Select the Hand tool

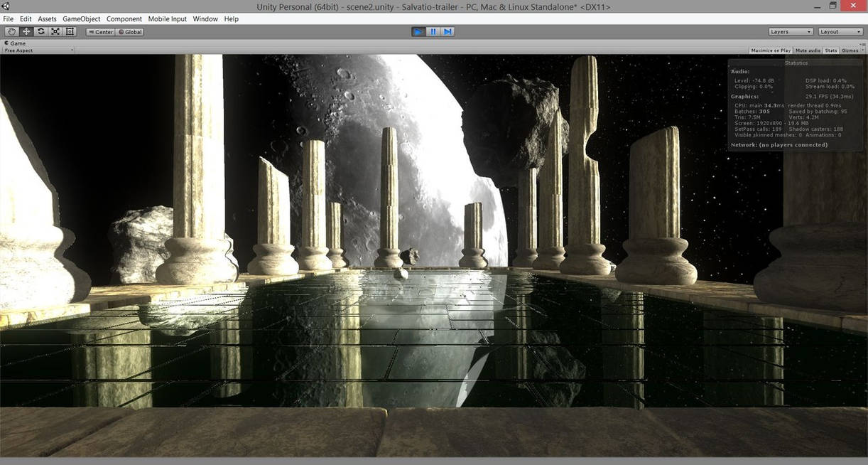click(11, 31)
